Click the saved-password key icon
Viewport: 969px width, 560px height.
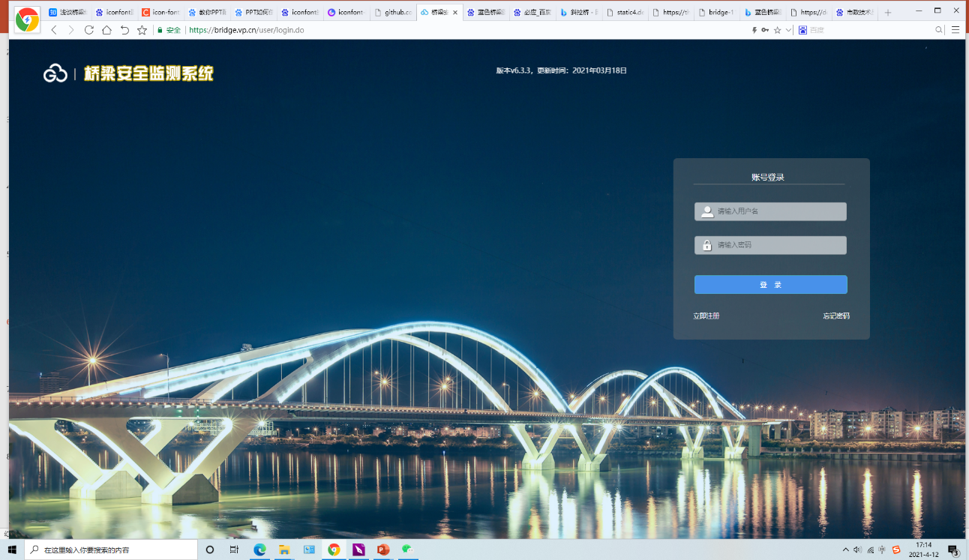coord(765,30)
